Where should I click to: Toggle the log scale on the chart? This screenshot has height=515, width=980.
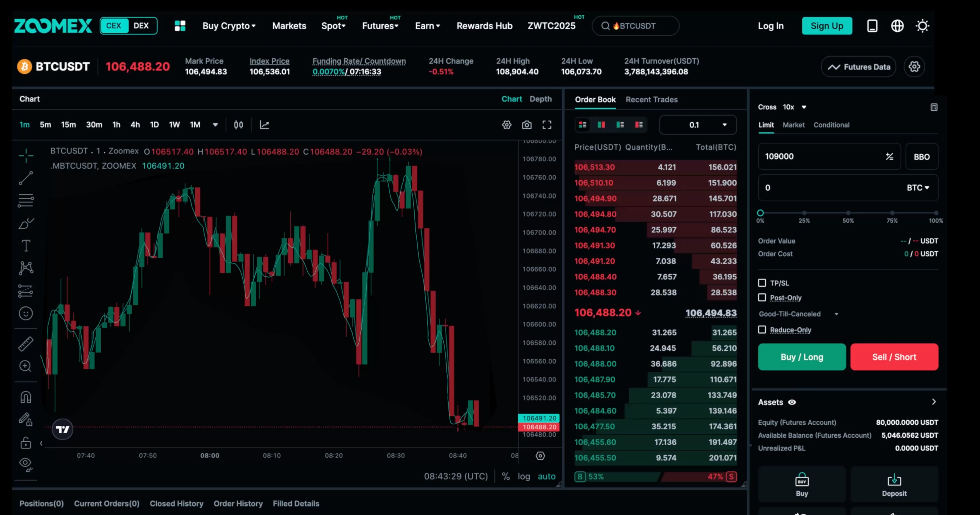click(x=524, y=476)
